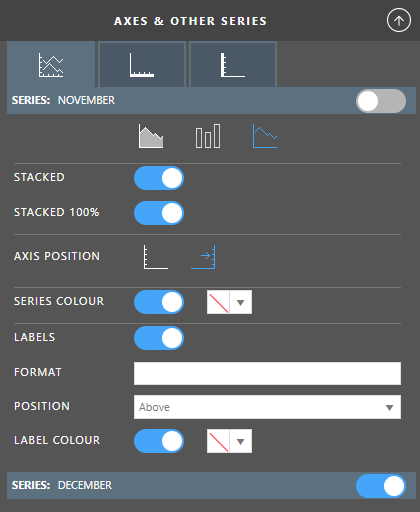Image resolution: width=420 pixels, height=512 pixels.
Task: Select the series chart tab icon
Action: [51, 65]
